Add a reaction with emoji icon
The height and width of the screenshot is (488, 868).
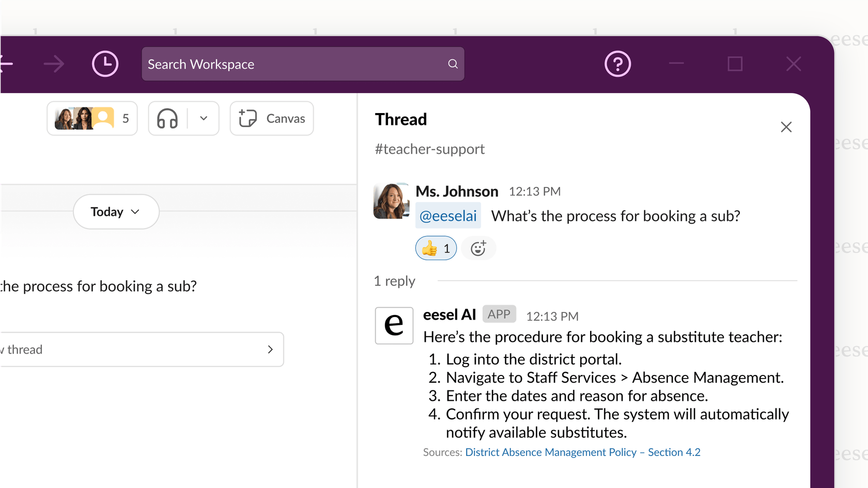(x=478, y=248)
